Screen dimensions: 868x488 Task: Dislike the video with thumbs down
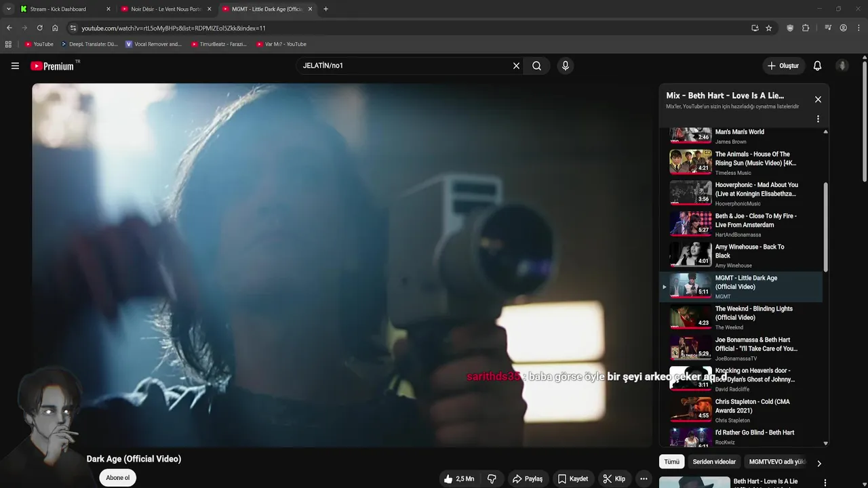pos(492,479)
